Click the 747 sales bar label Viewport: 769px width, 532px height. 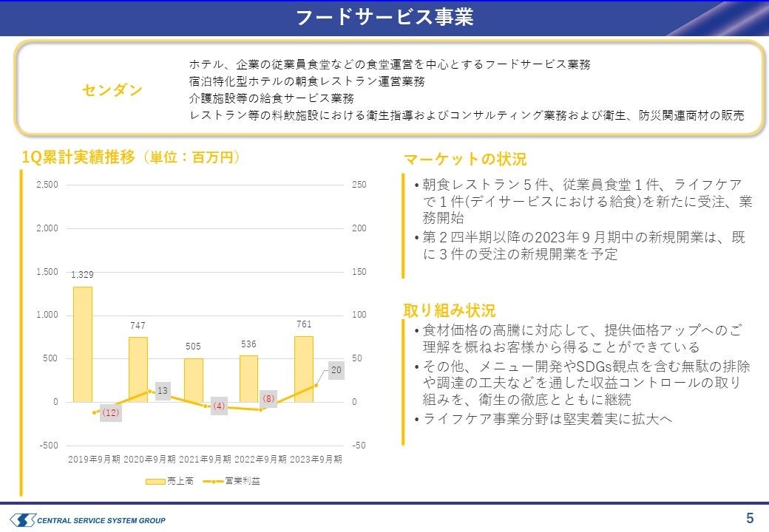click(138, 326)
